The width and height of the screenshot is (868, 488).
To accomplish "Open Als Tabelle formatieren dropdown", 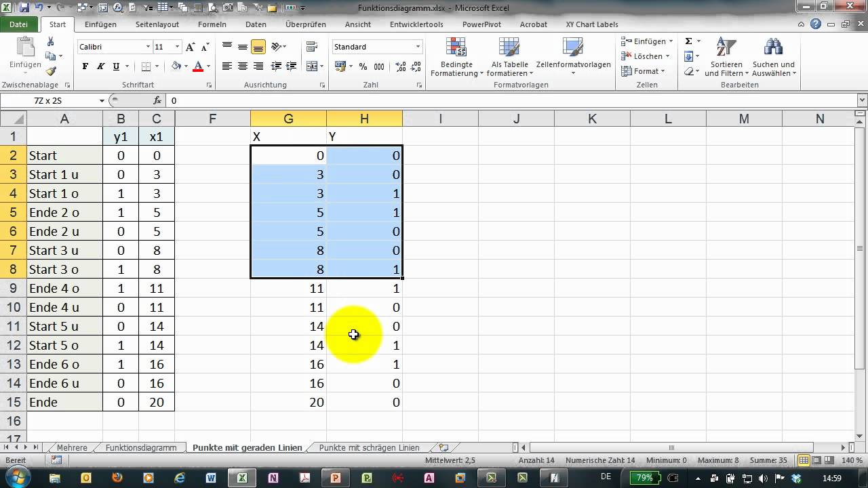I will tap(509, 56).
